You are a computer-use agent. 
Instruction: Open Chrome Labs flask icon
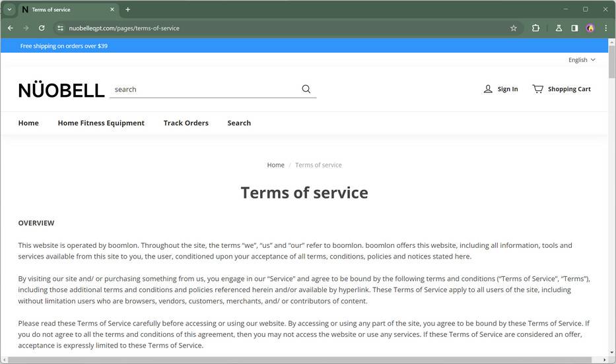[559, 28]
